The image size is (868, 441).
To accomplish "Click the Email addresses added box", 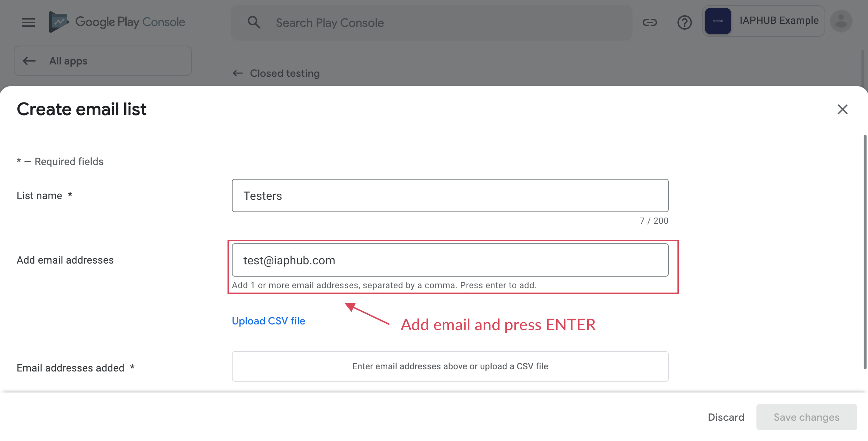I will tap(450, 366).
